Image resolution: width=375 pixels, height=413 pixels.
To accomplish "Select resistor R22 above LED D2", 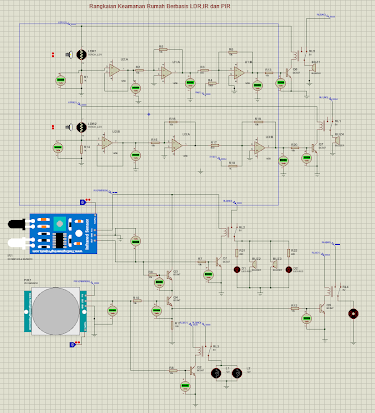I will [x=289, y=253].
